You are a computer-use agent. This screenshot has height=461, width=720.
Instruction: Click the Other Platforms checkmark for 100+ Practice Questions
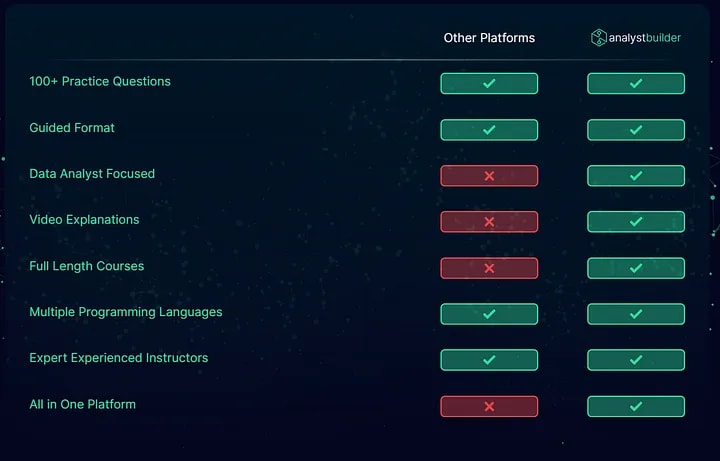[x=489, y=84]
